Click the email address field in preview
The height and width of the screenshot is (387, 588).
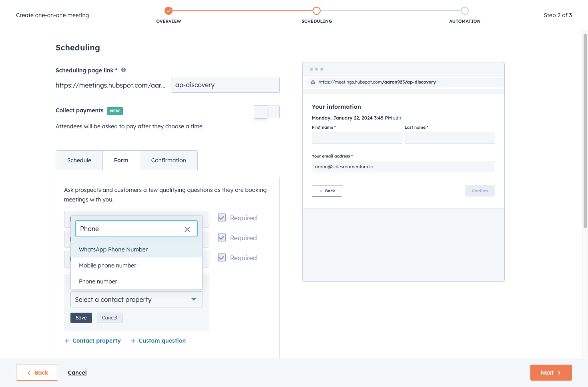(403, 167)
